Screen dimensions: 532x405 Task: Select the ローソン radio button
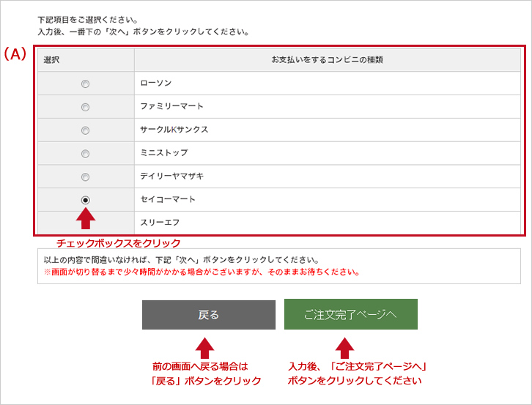point(85,83)
